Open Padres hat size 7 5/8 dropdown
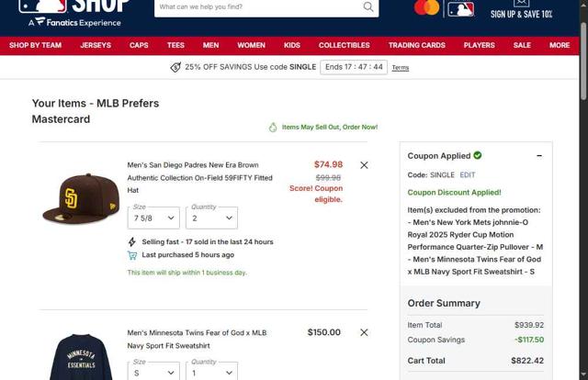 pos(153,218)
